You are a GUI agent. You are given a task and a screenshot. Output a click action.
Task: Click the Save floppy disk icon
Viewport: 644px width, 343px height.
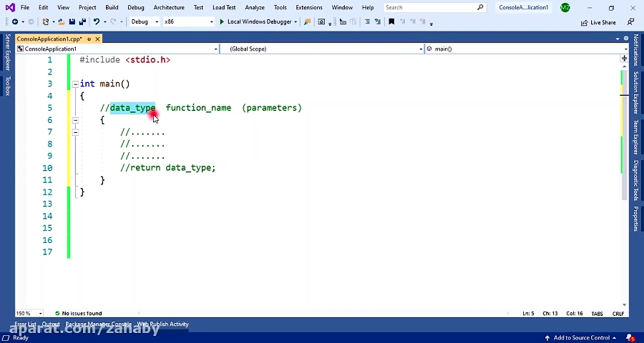pos(72,21)
